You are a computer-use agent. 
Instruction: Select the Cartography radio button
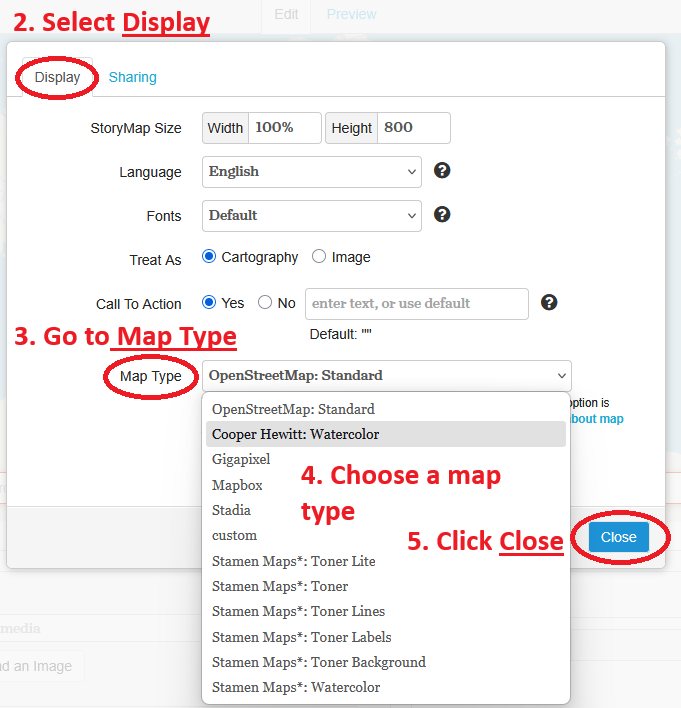(209, 257)
